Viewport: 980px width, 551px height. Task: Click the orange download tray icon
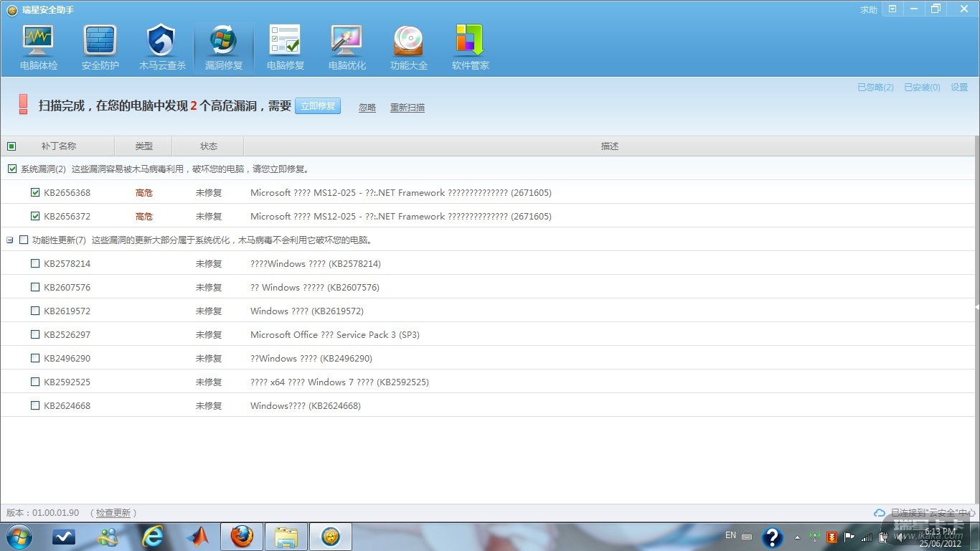pyautogui.click(x=832, y=537)
